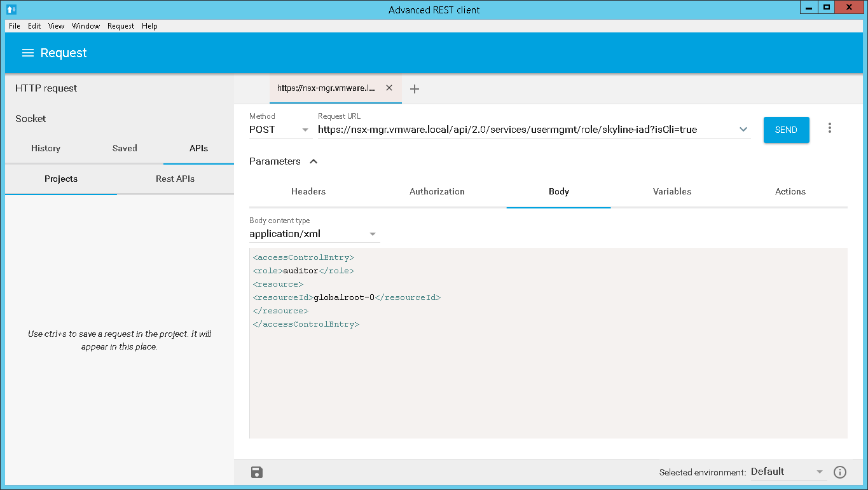The image size is (868, 490).
Task: Open the File menu
Action: coord(15,26)
